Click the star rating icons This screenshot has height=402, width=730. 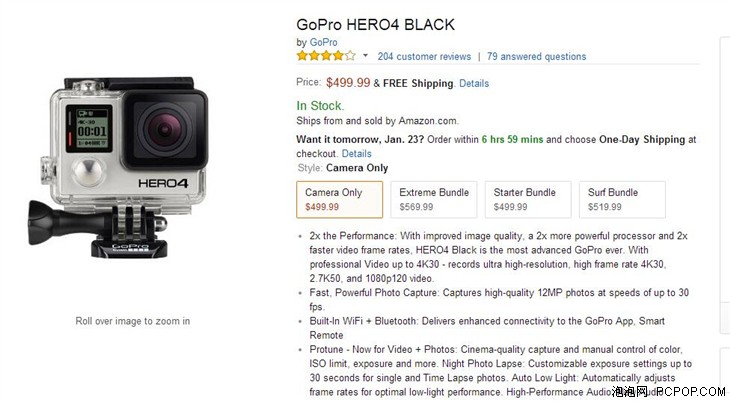point(326,56)
